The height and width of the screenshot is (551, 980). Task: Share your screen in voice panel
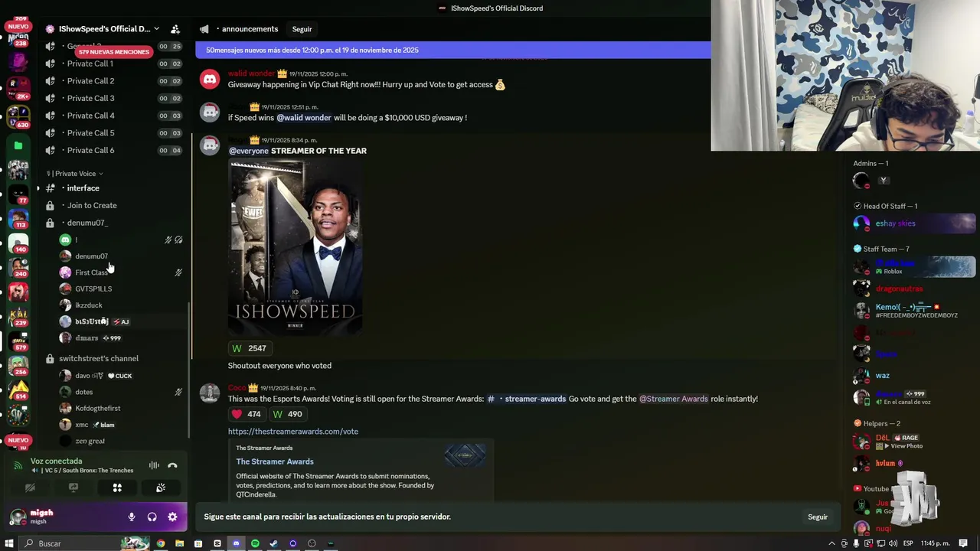(x=73, y=487)
